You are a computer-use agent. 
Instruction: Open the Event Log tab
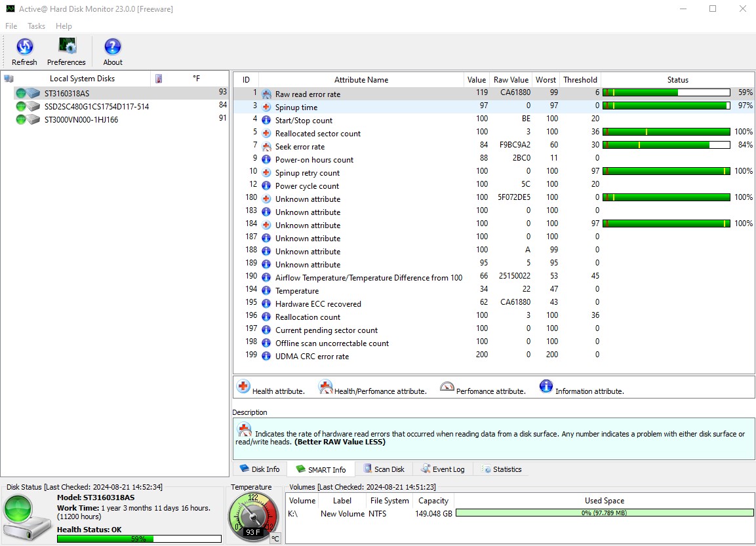click(443, 469)
